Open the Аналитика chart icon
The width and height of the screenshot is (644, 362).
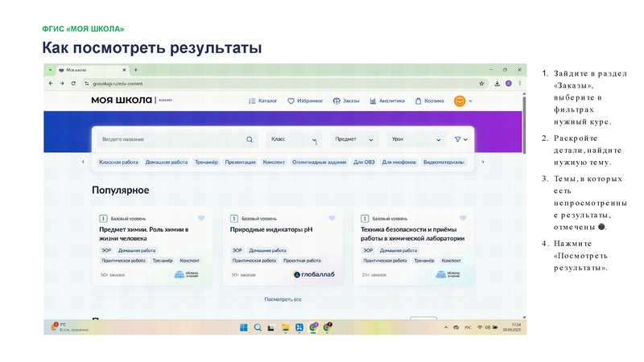coord(373,101)
